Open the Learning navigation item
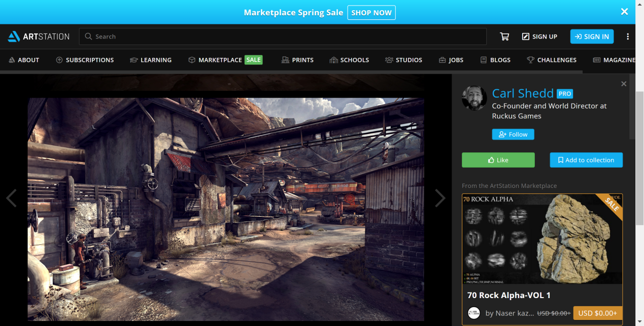The height and width of the screenshot is (326, 644). click(151, 60)
